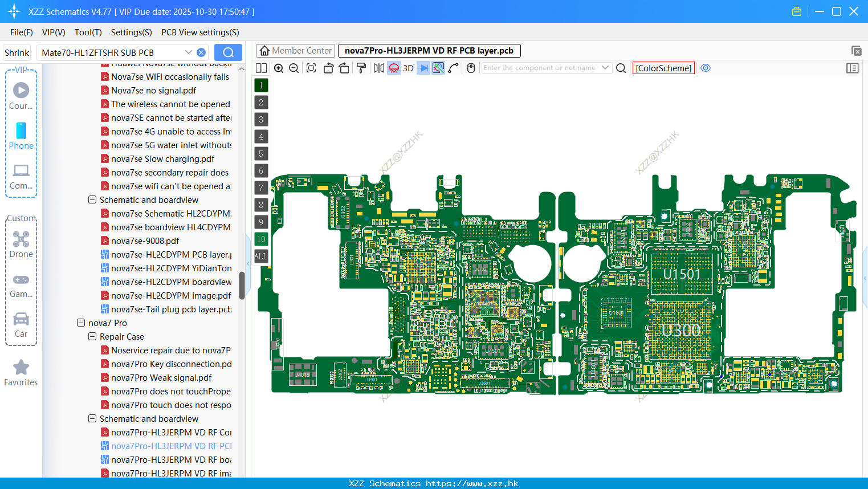Click the mouse settings icon

pos(471,68)
